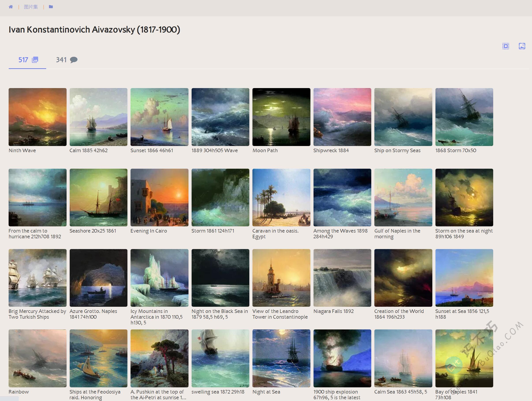The width and height of the screenshot is (532, 401).
Task: Open the Night on the Black Sea thumbnail
Action: [220, 278]
